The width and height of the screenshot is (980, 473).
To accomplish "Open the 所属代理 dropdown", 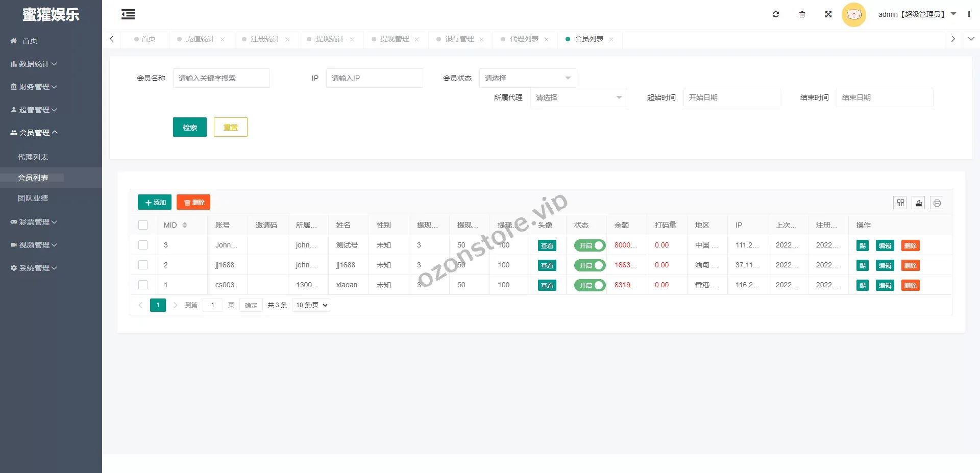I will [578, 97].
